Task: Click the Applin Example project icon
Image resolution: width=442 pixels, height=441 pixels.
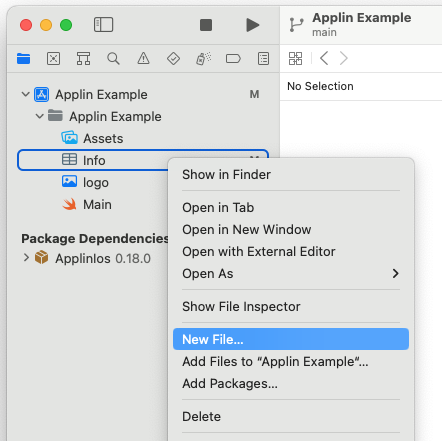Action: [x=42, y=94]
